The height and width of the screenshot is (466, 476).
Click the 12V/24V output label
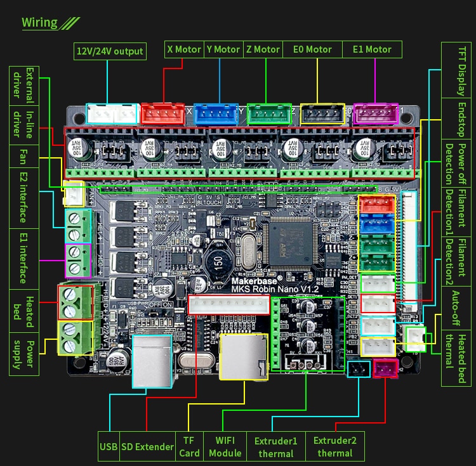click(x=110, y=51)
